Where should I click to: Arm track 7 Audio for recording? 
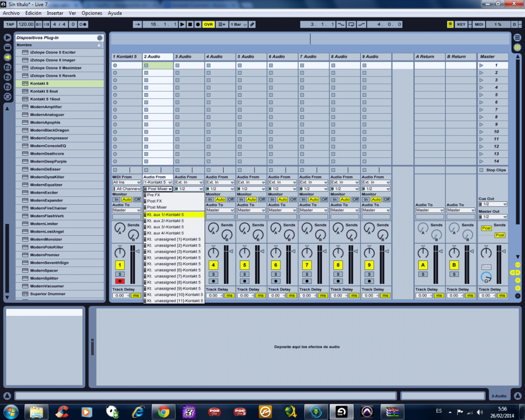[307, 281]
